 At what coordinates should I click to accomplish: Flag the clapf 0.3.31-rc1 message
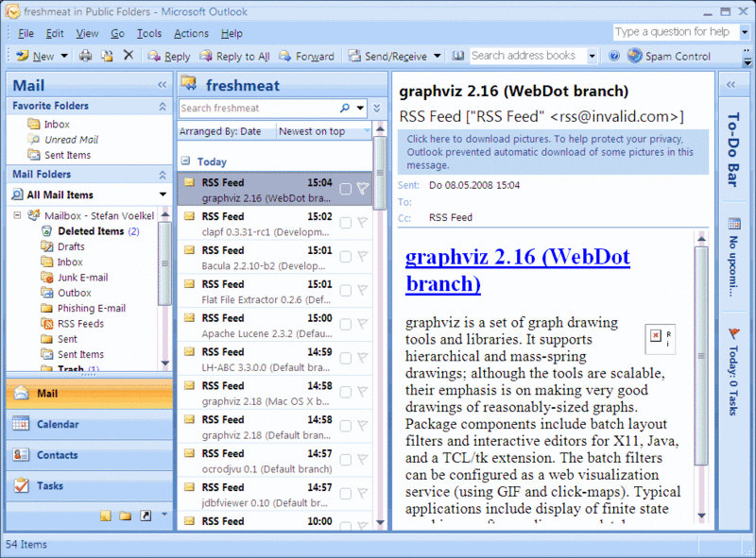coord(361,223)
